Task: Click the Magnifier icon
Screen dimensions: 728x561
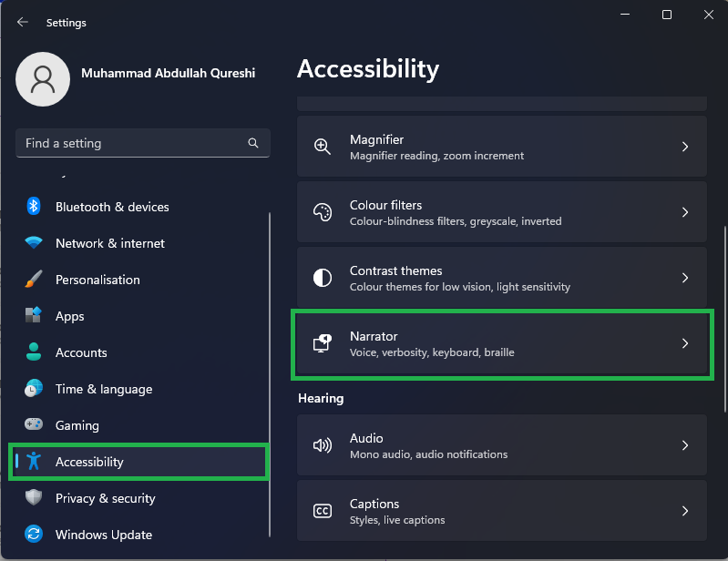Action: [323, 147]
